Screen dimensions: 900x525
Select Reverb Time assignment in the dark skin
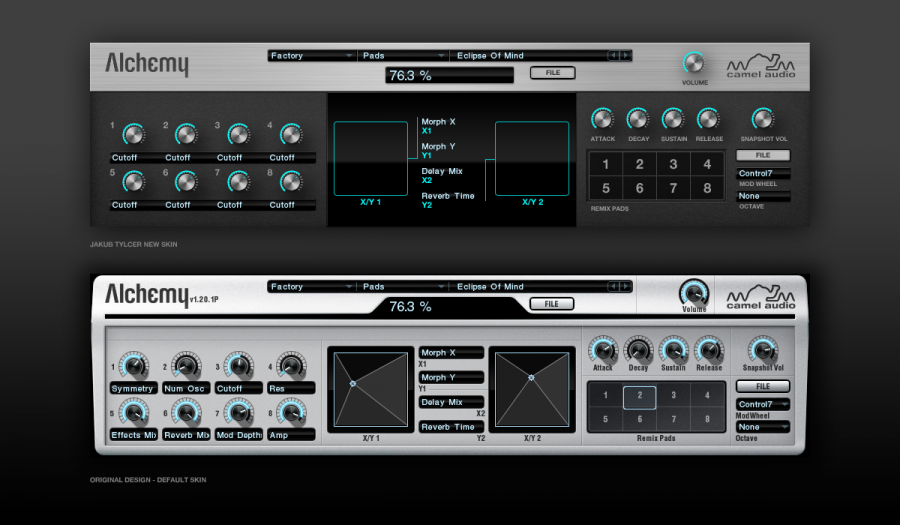(448, 196)
